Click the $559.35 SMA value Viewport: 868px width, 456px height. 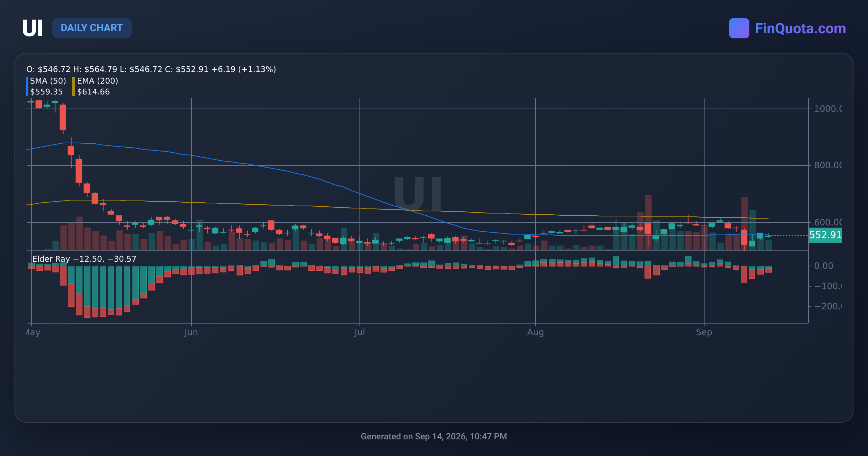click(x=46, y=92)
